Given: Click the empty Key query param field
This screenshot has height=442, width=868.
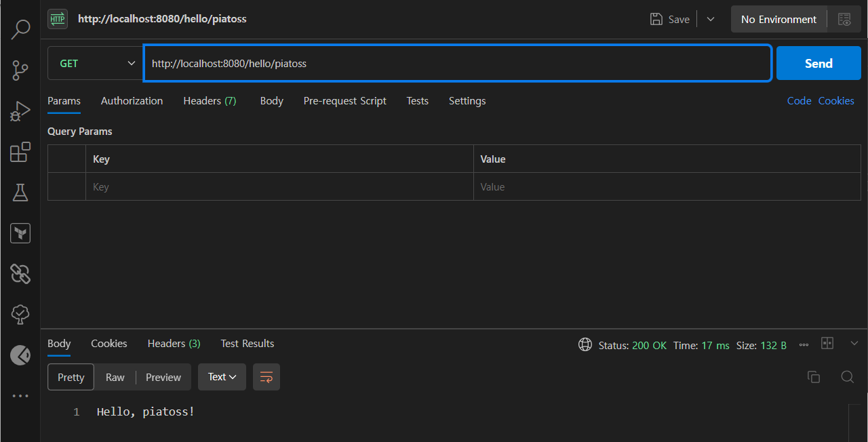Looking at the screenshot, I should coord(279,187).
